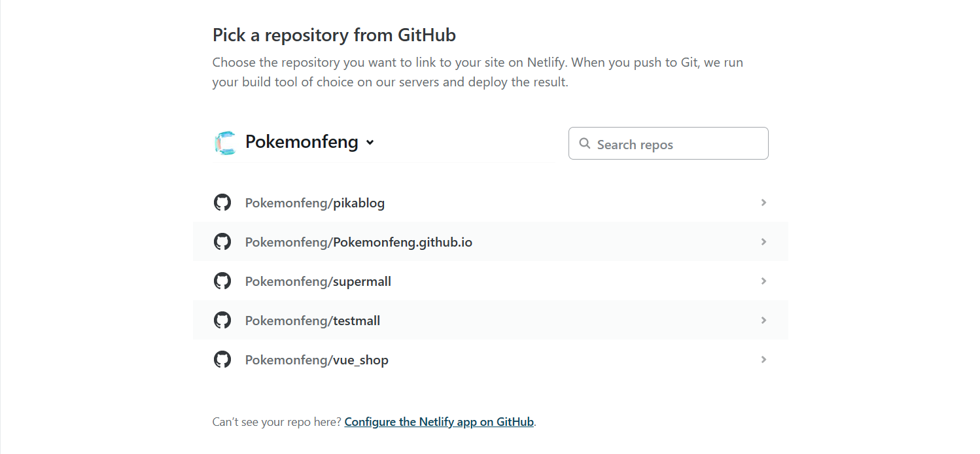Click chevron arrow on Pokemonfeng.github.io row

(763, 241)
